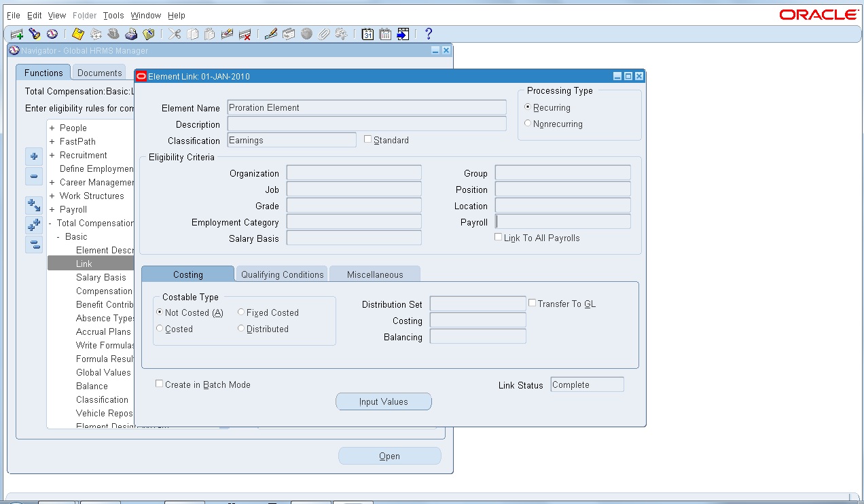Click the Input Values button
864x504 pixels.
pyautogui.click(x=383, y=401)
